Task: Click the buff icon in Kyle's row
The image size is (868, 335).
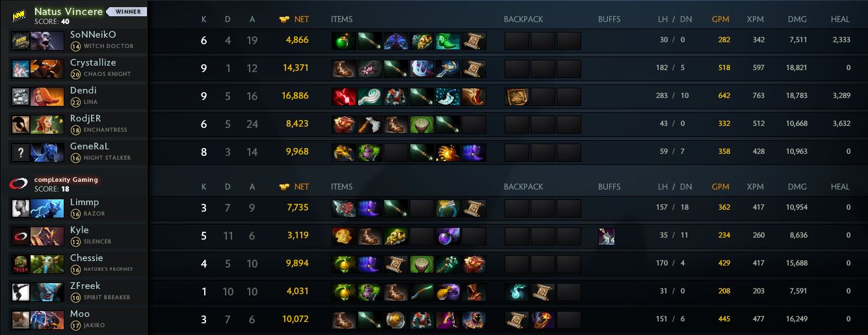Action: pos(607,236)
